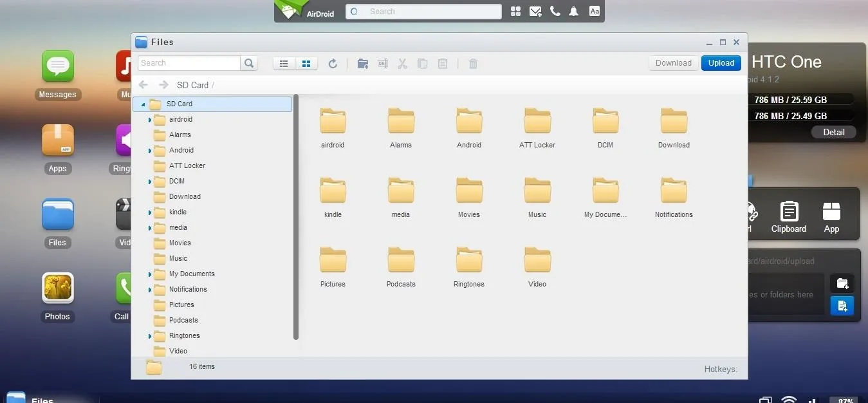Expand the Notifications tree node
Image resolution: width=868 pixels, height=403 pixels.
point(150,290)
